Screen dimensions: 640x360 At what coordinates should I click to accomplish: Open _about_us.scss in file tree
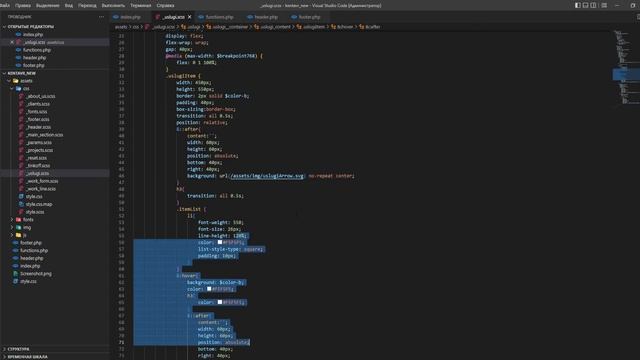pyautogui.click(x=40, y=96)
